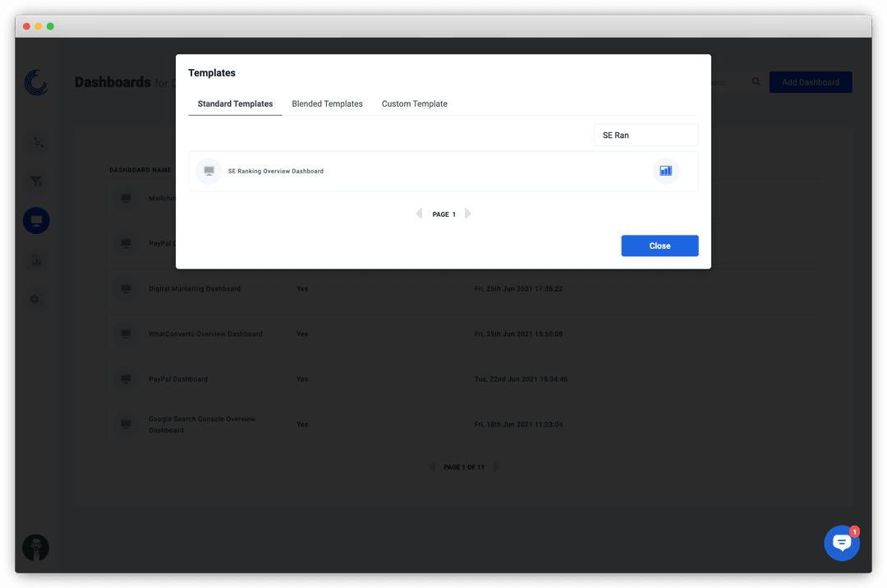Click the monitor icon beside SE Ranking template
This screenshot has height=588, width=887.
point(209,171)
